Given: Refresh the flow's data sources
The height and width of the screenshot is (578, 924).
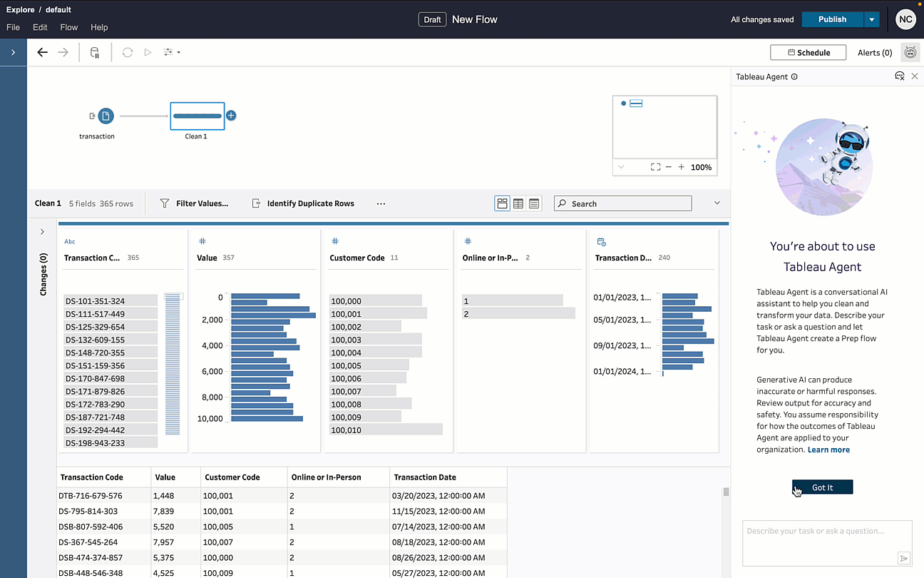Looking at the screenshot, I should [x=128, y=51].
